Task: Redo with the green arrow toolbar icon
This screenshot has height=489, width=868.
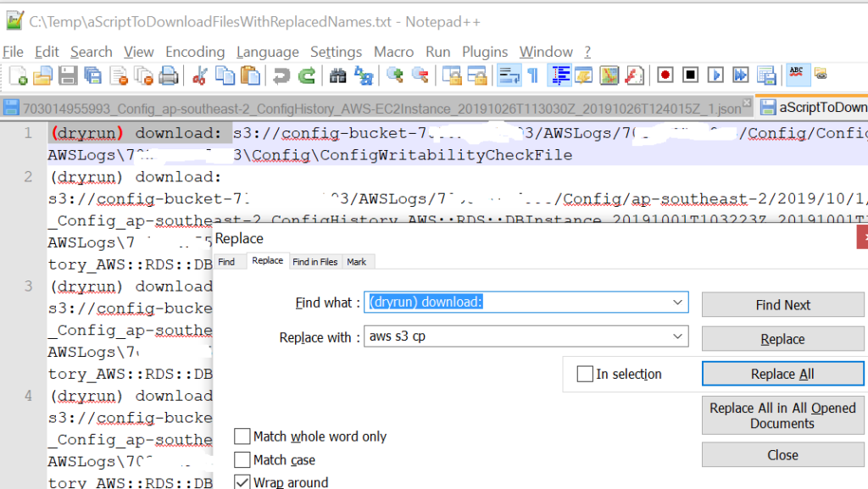Action: [x=306, y=75]
